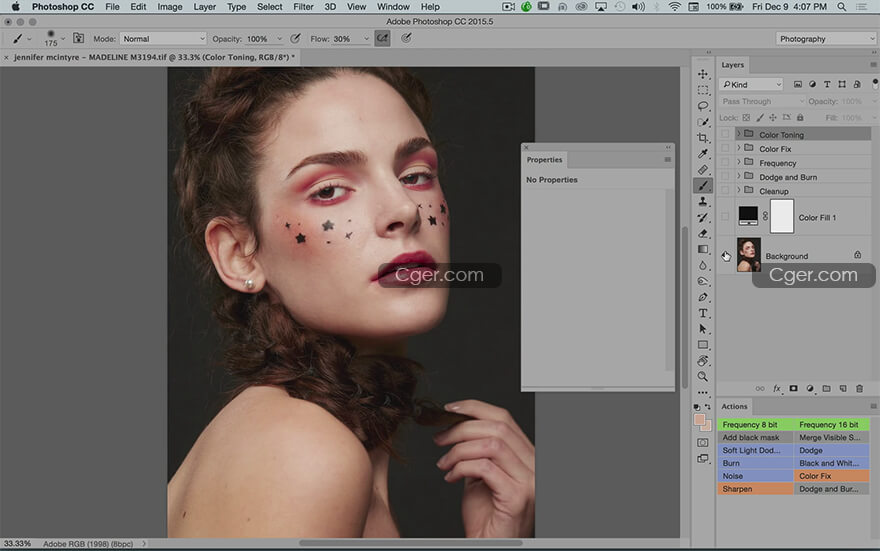Click the foreground color swatch
The width and height of the screenshot is (880, 551).
coord(699,419)
